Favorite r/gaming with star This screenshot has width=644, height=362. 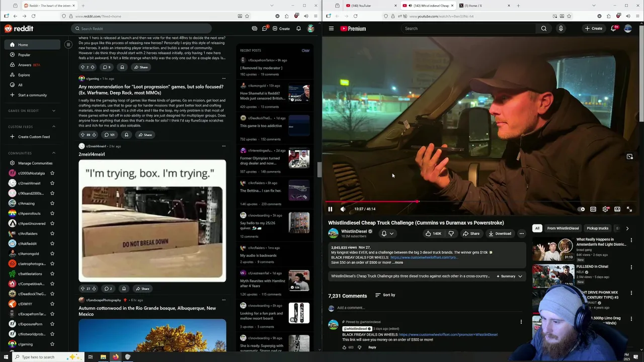click(52, 344)
